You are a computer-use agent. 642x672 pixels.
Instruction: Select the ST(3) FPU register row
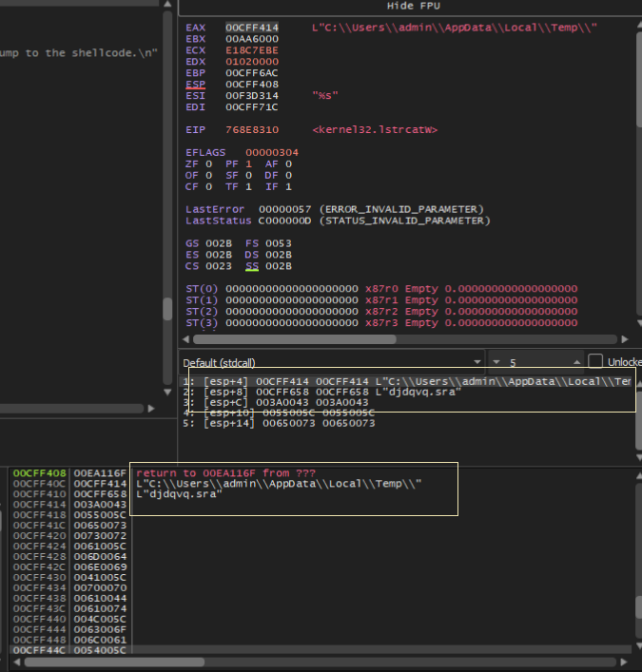coord(381,323)
